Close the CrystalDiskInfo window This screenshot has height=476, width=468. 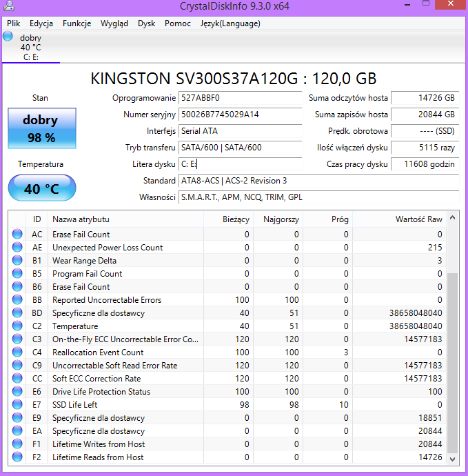pos(451,3)
